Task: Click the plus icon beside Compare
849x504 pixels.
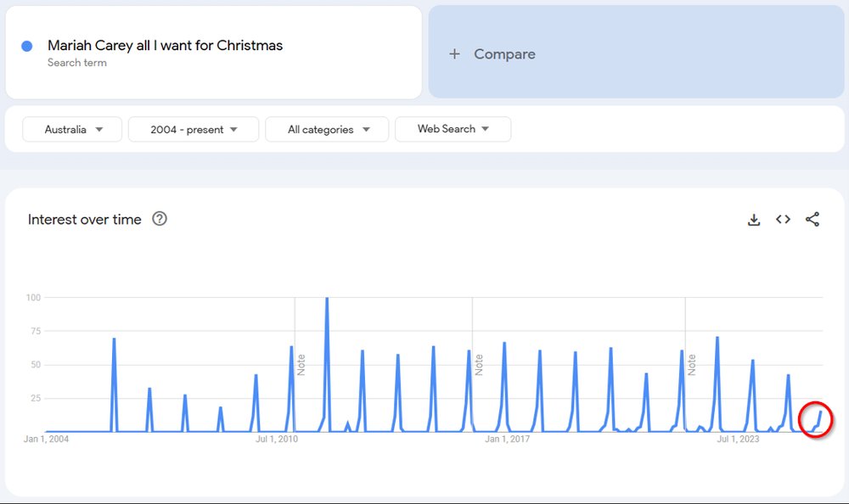Action: click(454, 54)
